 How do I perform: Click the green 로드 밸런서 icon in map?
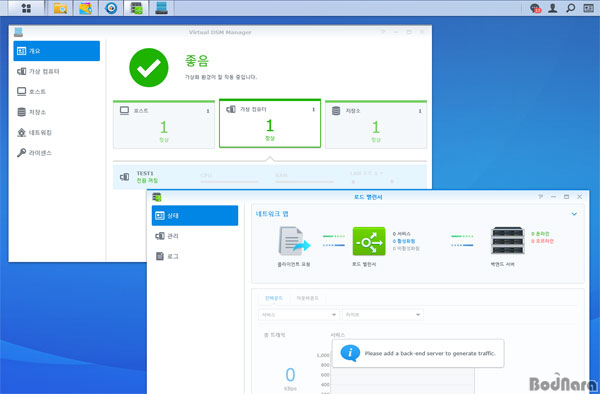(369, 241)
